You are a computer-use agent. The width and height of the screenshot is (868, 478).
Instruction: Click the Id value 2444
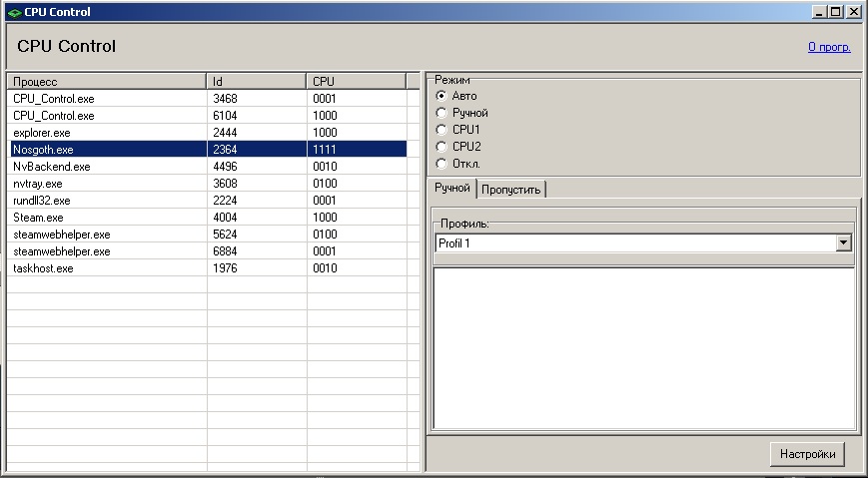click(x=225, y=133)
